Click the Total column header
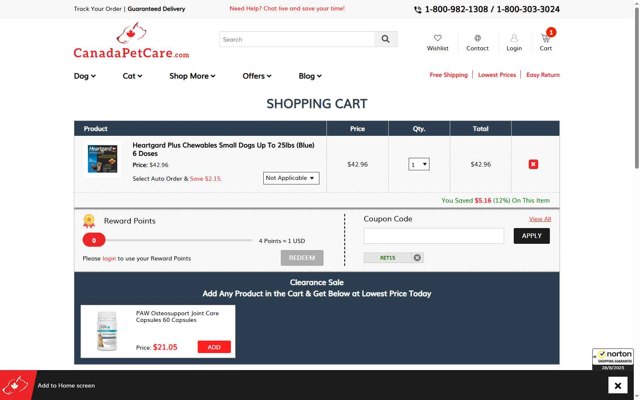 tap(480, 129)
